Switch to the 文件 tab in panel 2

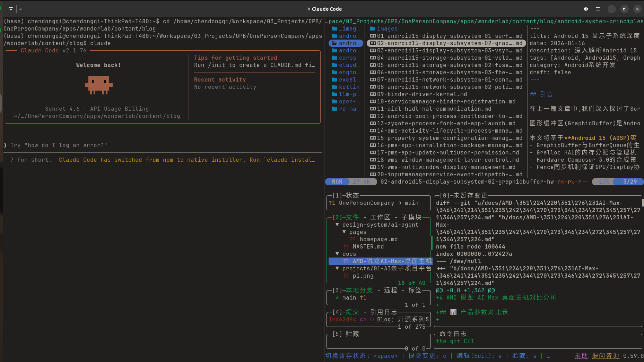click(x=353, y=217)
